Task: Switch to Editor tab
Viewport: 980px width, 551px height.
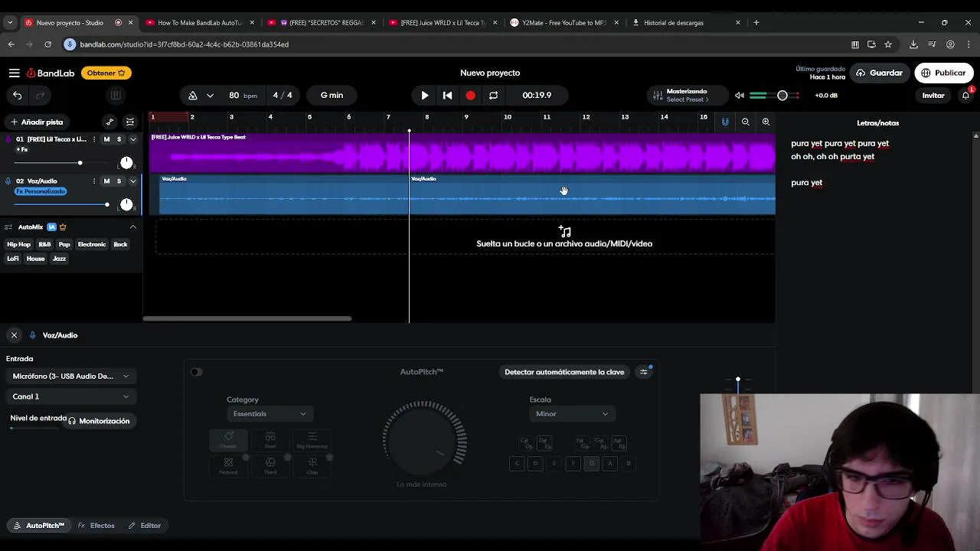Action: (x=145, y=526)
